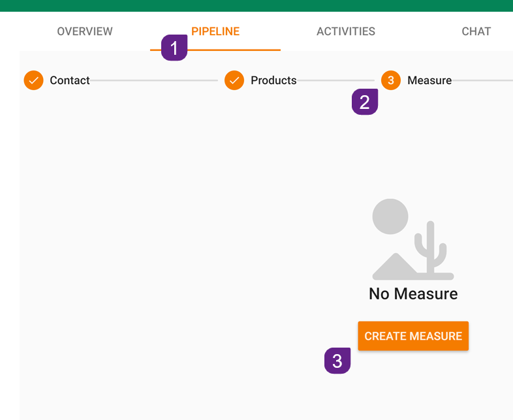
Task: Click the purple badge numbered 1
Action: 174,48
